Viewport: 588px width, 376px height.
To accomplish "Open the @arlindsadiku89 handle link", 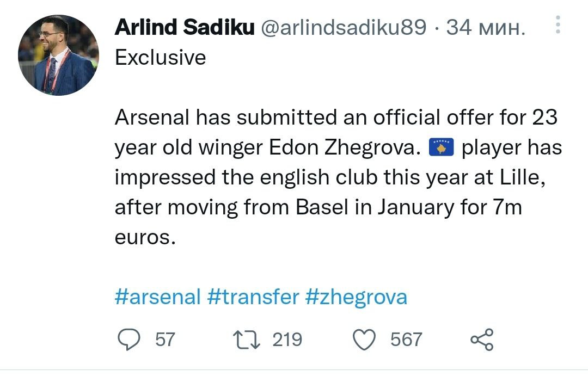I will coord(344,28).
